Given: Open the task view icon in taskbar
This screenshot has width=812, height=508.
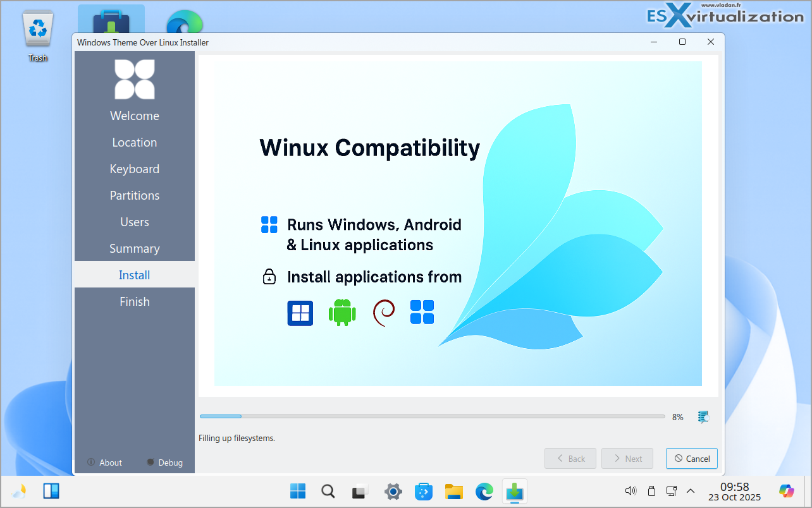Looking at the screenshot, I should click(360, 491).
